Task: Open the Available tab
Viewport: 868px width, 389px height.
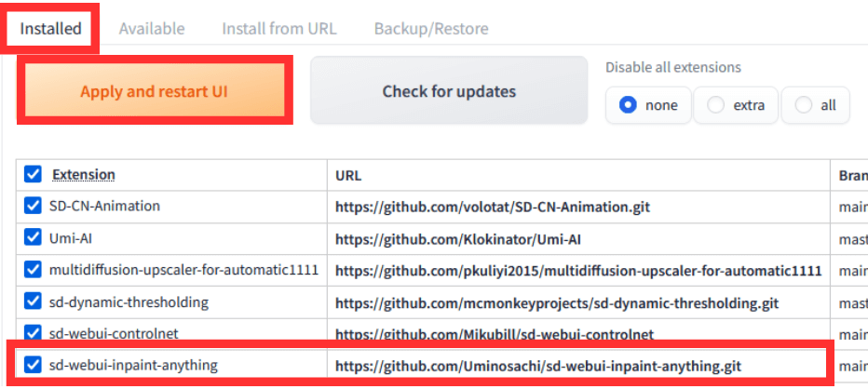Action: click(x=152, y=28)
